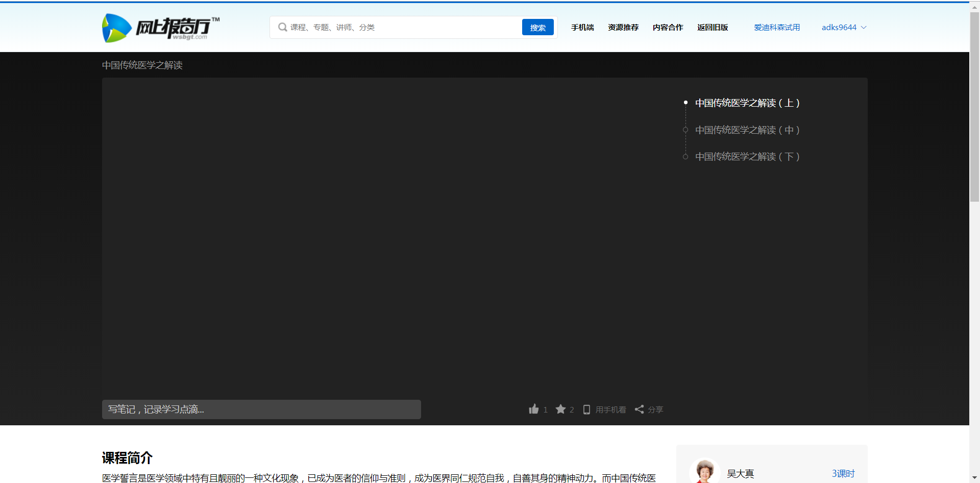
Task: Click the star favorite icon
Action: pos(560,409)
